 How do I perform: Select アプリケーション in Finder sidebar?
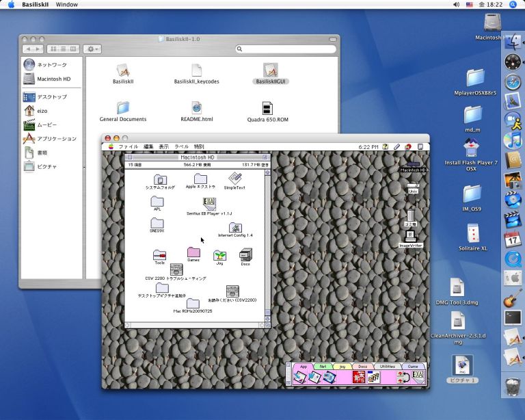point(51,138)
